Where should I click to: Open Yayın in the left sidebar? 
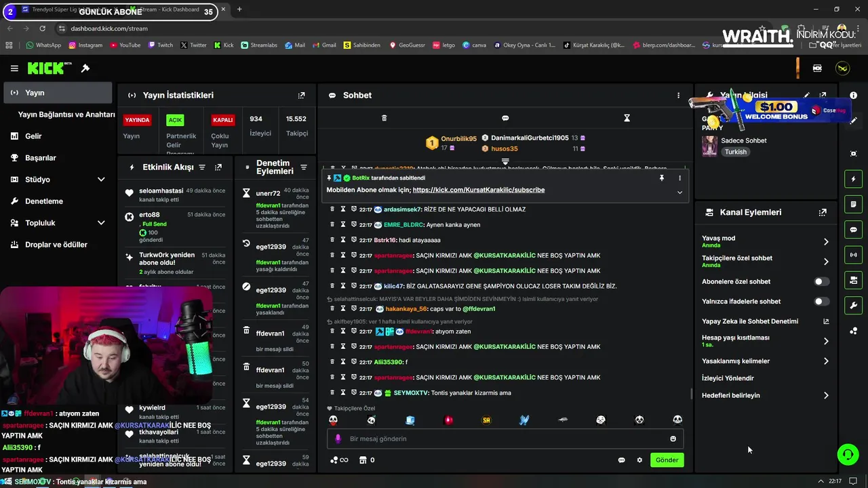[x=58, y=93]
